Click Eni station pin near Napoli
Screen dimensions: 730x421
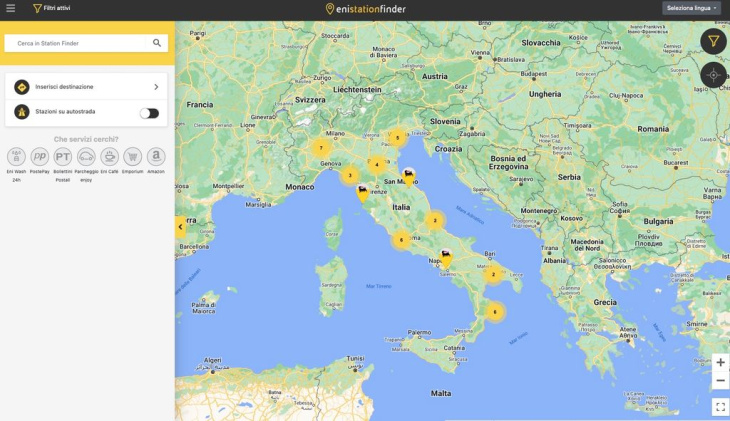(446, 258)
